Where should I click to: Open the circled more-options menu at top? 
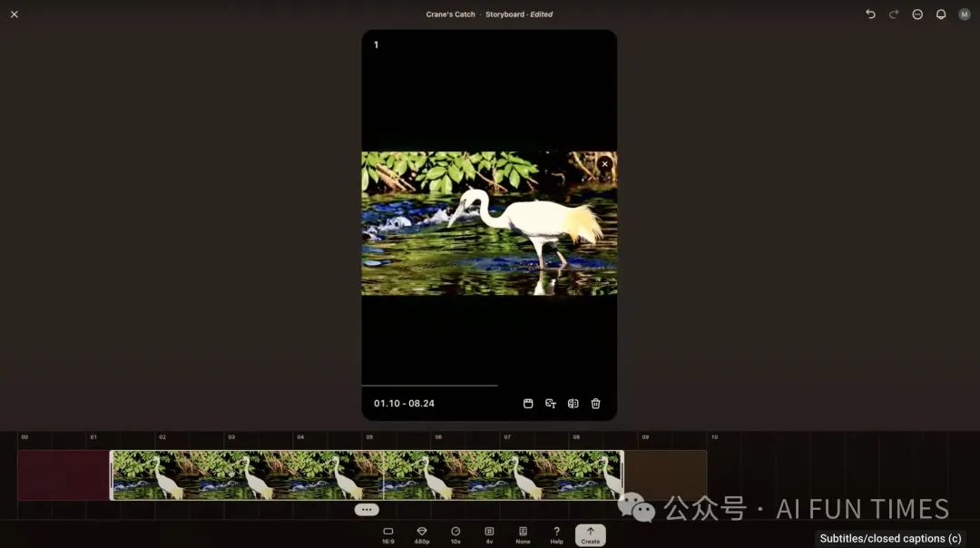tap(917, 15)
